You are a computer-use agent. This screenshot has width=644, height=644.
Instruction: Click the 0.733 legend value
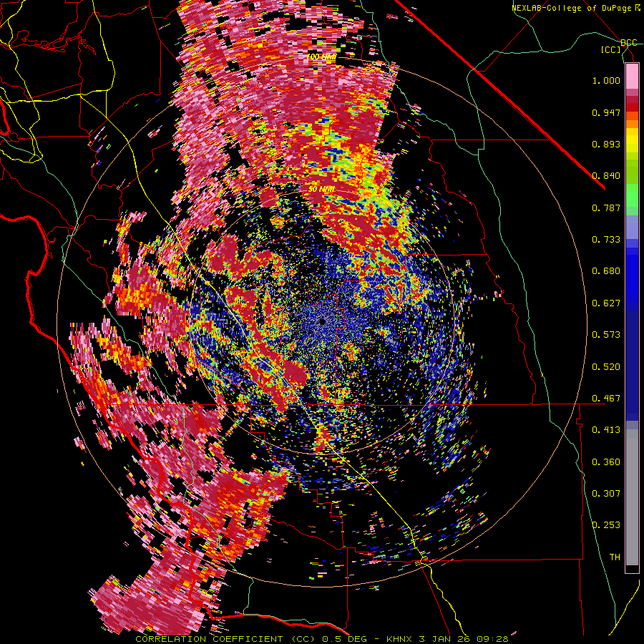(606, 240)
